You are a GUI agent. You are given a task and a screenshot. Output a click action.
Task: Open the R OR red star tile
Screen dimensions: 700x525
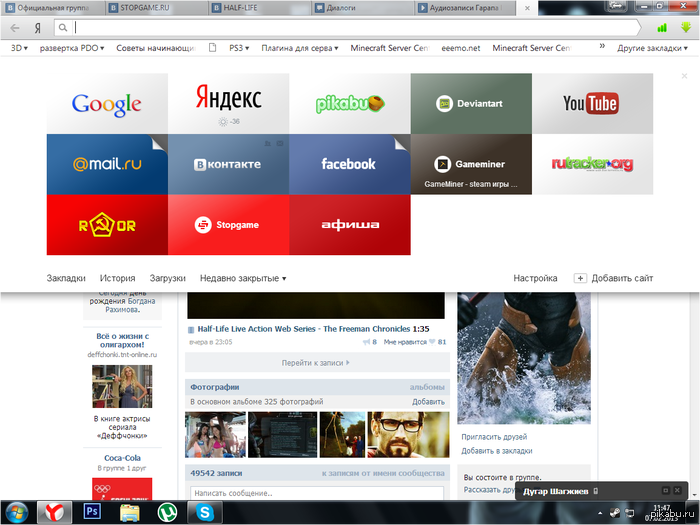tap(107, 225)
